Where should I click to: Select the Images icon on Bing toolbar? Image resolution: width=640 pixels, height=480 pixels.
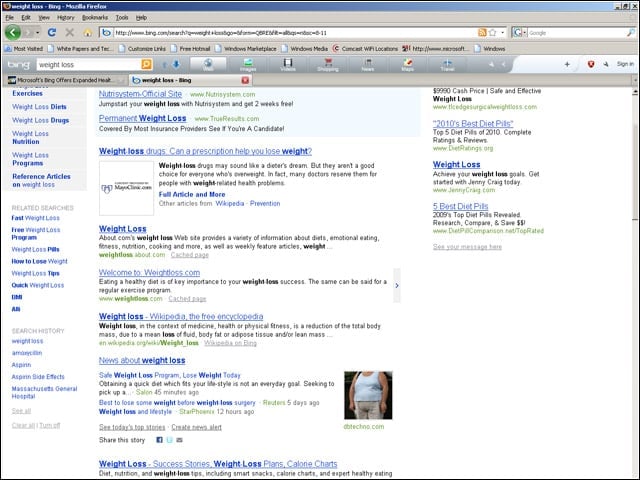(x=248, y=64)
